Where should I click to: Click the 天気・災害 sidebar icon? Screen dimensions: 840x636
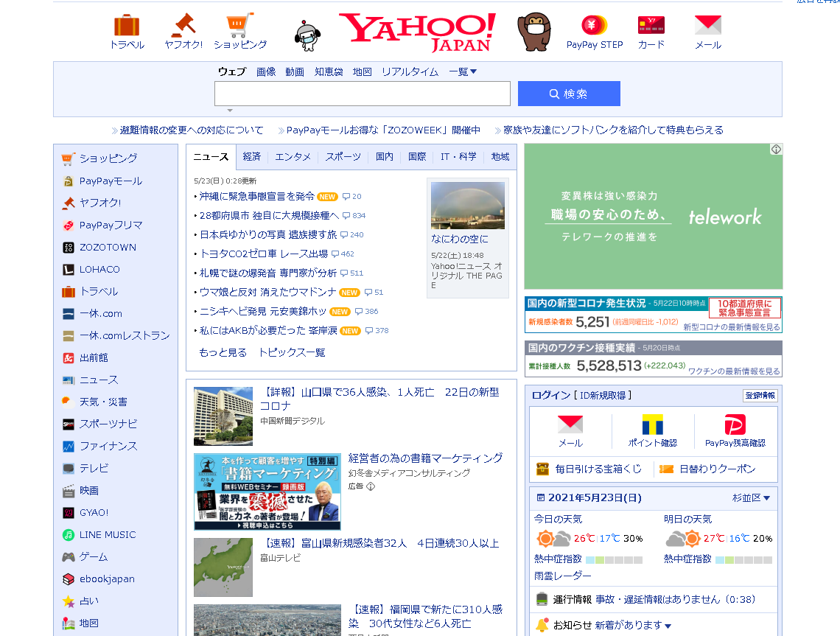tap(68, 402)
